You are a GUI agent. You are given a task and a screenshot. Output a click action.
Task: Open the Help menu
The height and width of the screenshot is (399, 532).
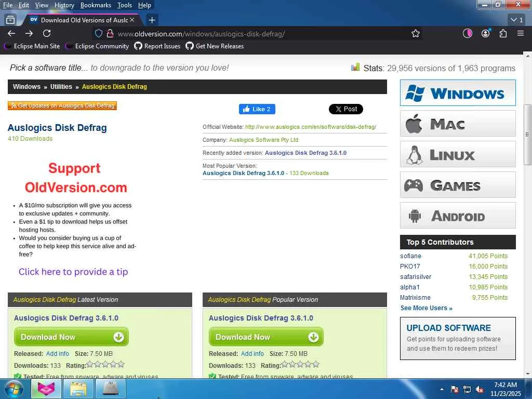[144, 5]
